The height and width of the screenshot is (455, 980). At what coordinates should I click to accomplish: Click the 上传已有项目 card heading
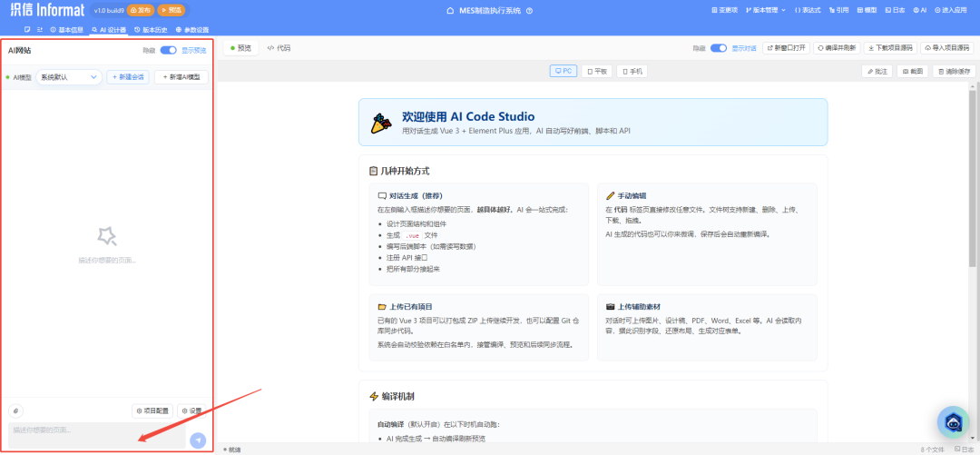point(410,307)
